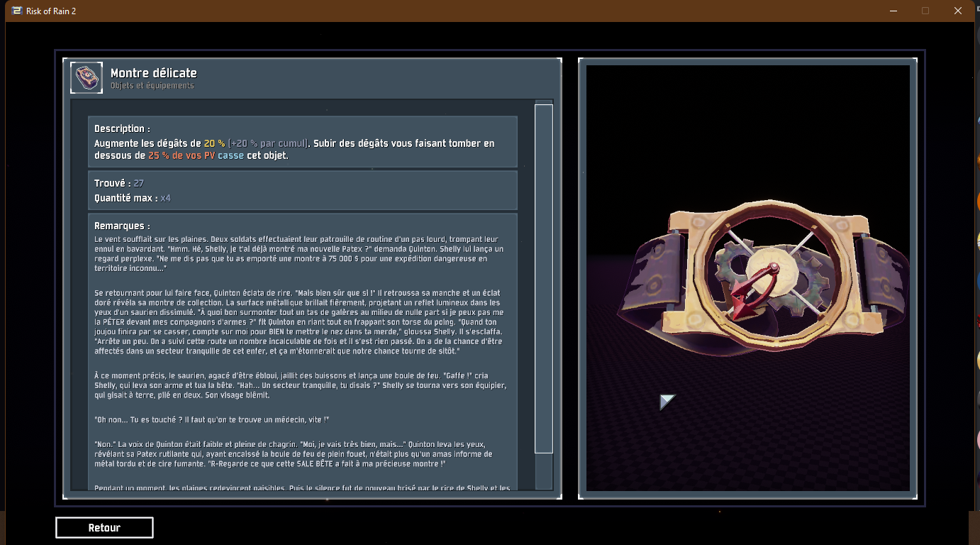Select the Montre délicate item icon
Viewport: 980px width, 545px height.
(87, 77)
